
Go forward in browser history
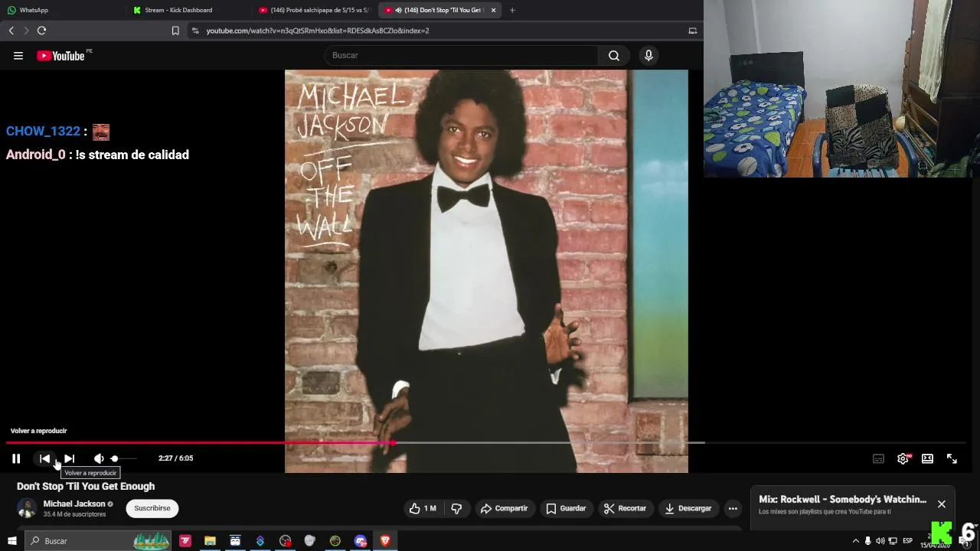pyautogui.click(x=26, y=31)
